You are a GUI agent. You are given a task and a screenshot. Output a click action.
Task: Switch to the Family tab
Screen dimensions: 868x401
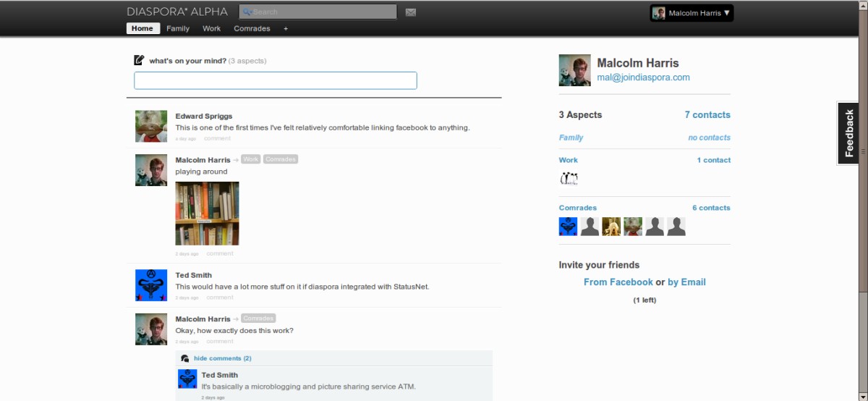pyautogui.click(x=178, y=29)
